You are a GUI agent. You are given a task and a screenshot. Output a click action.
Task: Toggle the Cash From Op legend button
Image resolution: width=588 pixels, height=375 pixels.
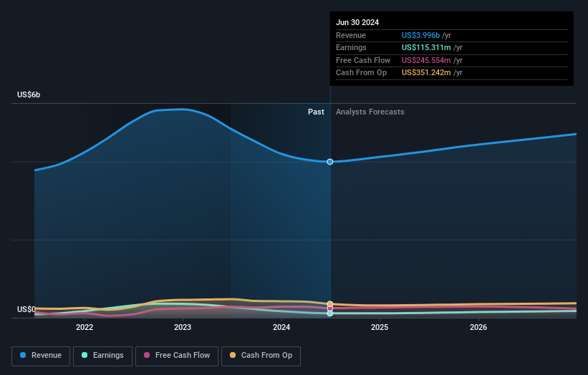(261, 356)
